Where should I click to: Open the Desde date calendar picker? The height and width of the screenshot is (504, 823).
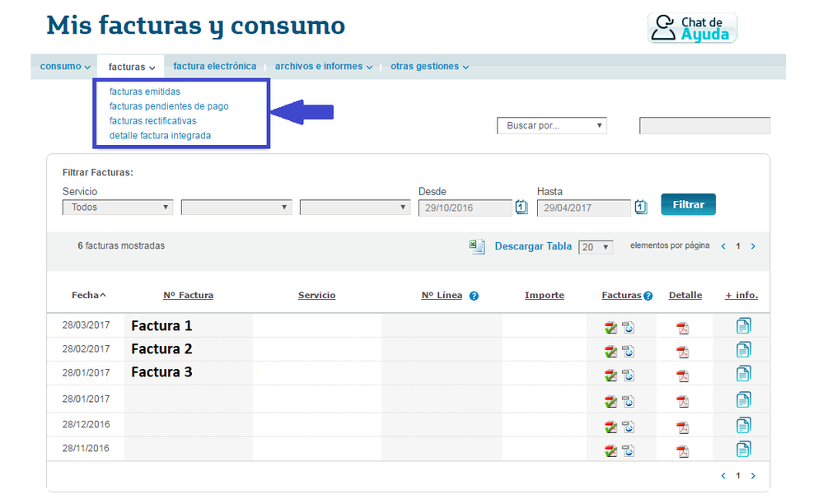[x=521, y=208]
